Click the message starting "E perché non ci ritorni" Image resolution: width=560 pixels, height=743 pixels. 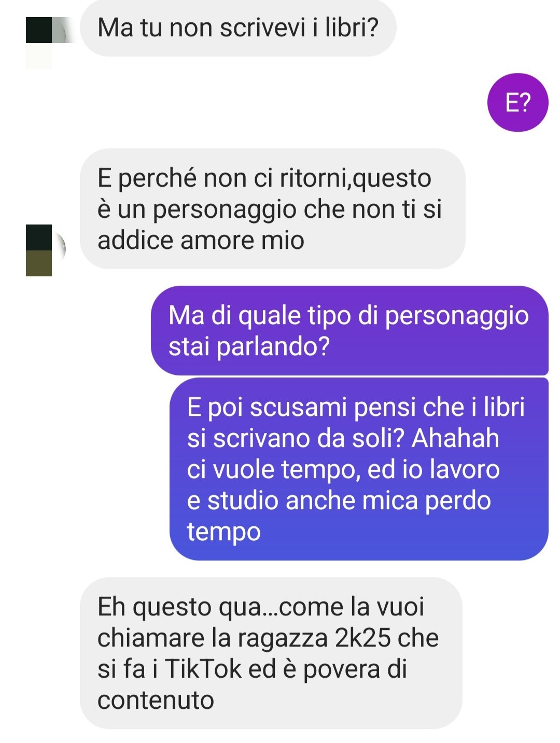(272, 209)
